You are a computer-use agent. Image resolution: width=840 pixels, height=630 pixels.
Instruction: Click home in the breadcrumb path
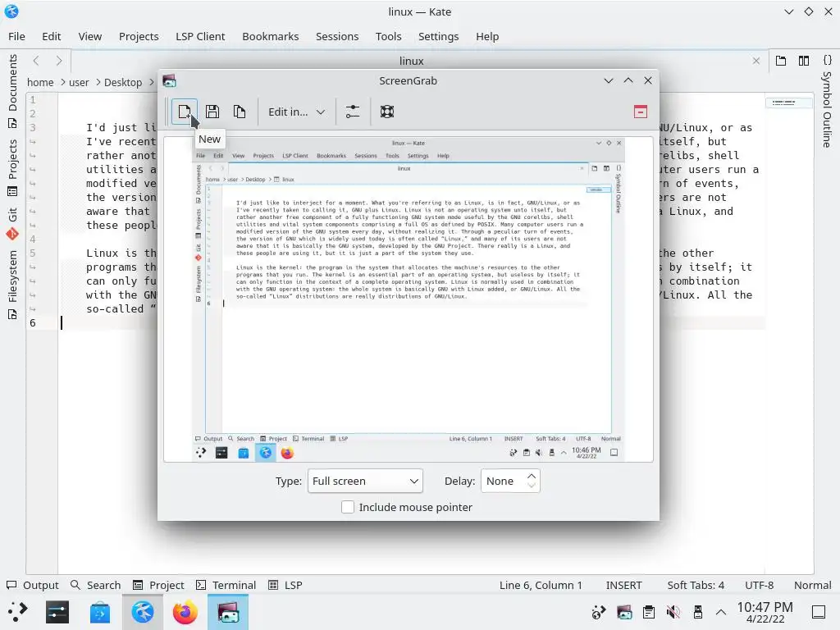[40, 82]
